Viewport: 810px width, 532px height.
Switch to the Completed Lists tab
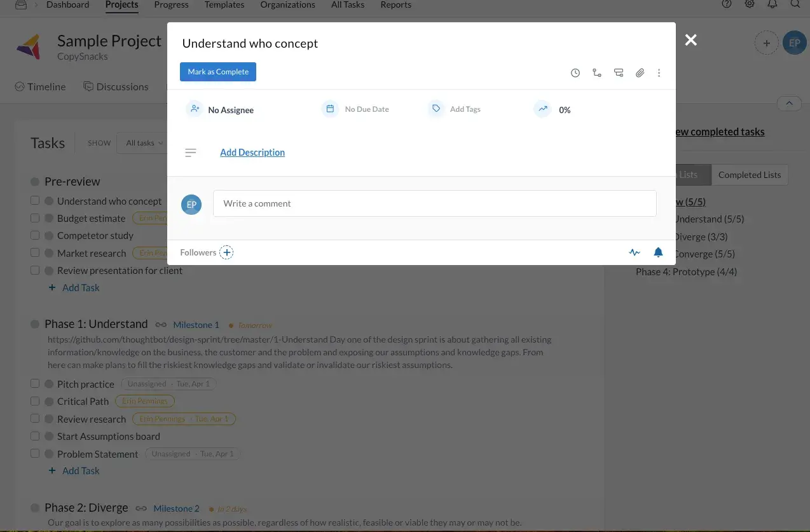(749, 175)
